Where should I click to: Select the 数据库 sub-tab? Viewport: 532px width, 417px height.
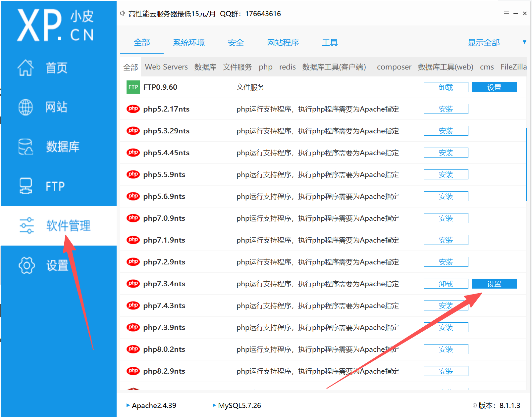coord(205,67)
